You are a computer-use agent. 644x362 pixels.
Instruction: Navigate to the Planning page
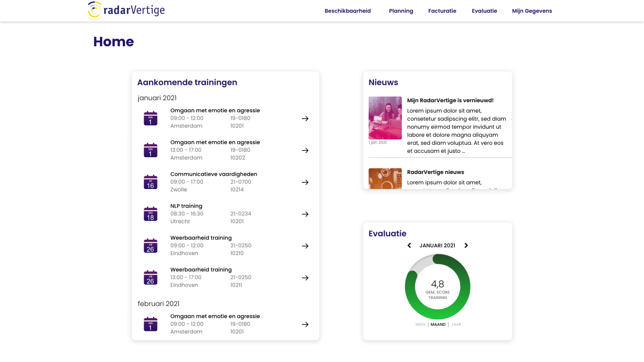401,11
